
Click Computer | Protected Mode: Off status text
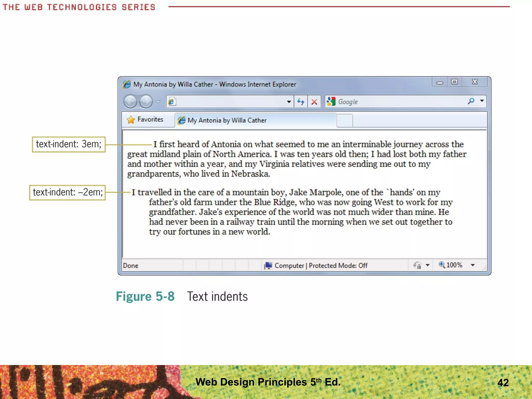[x=321, y=265]
